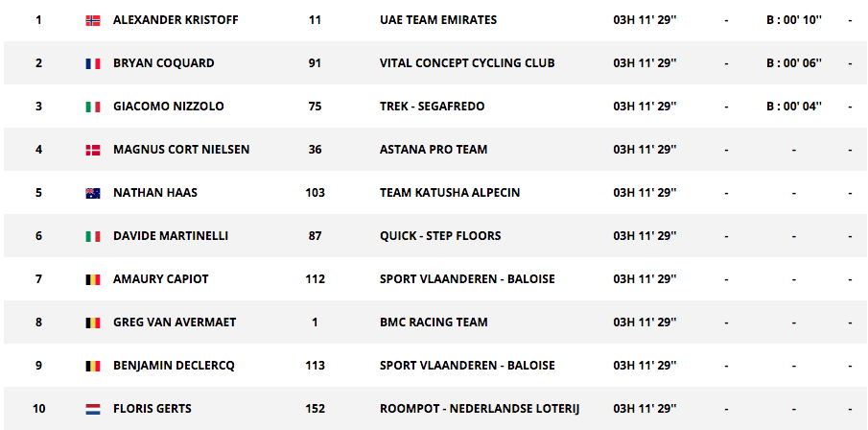Click Belgian flag beside Greg Van Avermaet
868x430 pixels.
point(93,322)
